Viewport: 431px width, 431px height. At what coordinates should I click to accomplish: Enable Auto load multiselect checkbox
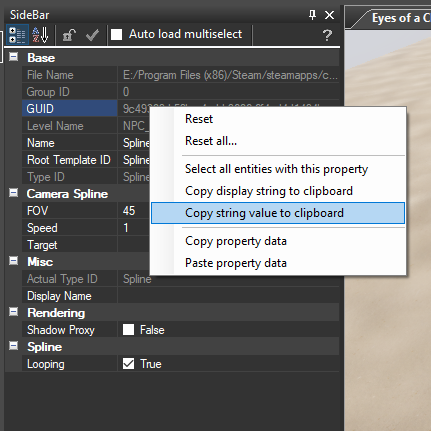(116, 34)
